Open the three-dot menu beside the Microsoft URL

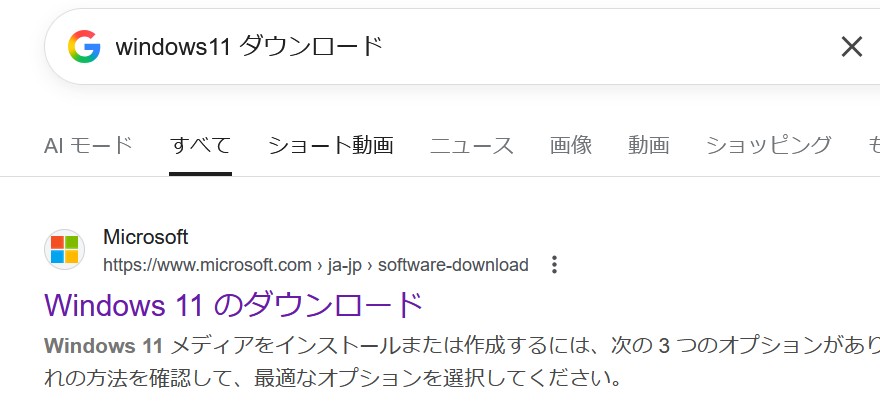click(x=554, y=264)
